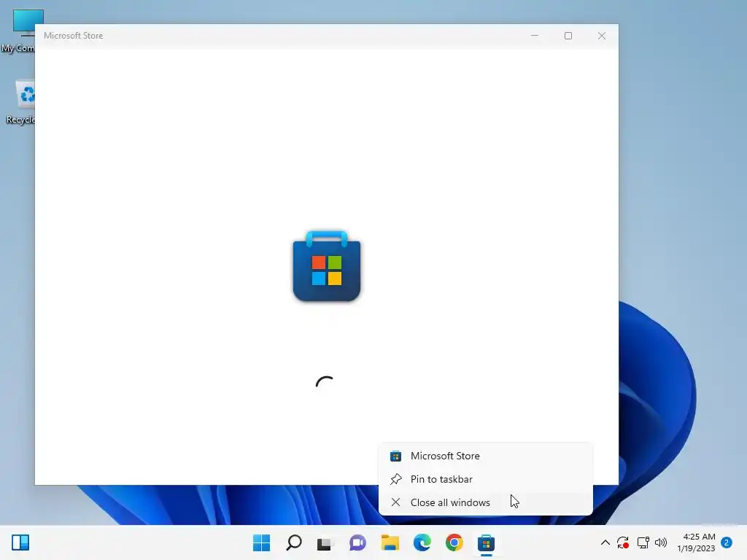This screenshot has height=560, width=747.
Task: Click Microsoft Store taskbar icon
Action: click(x=487, y=542)
